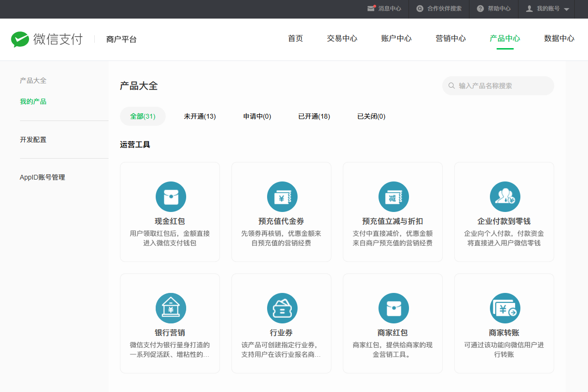Click the WeChat Pay green logo icon
This screenshot has height=392, width=588.
pyautogui.click(x=20, y=40)
